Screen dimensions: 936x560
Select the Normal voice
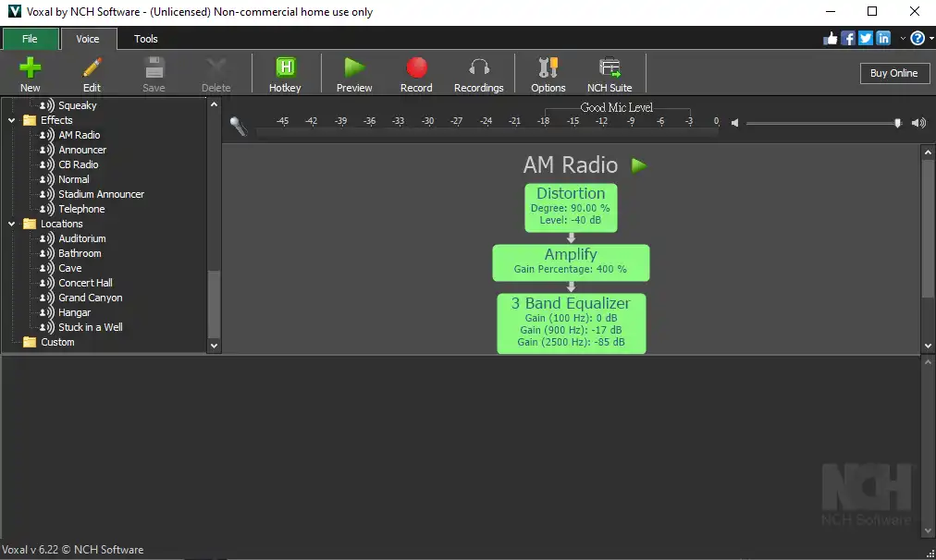[x=73, y=179]
